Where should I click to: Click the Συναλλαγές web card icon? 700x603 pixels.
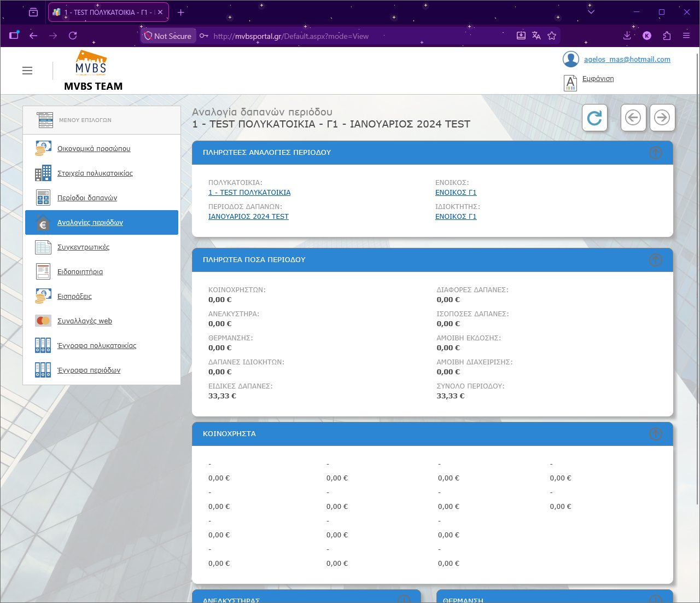[x=43, y=321]
